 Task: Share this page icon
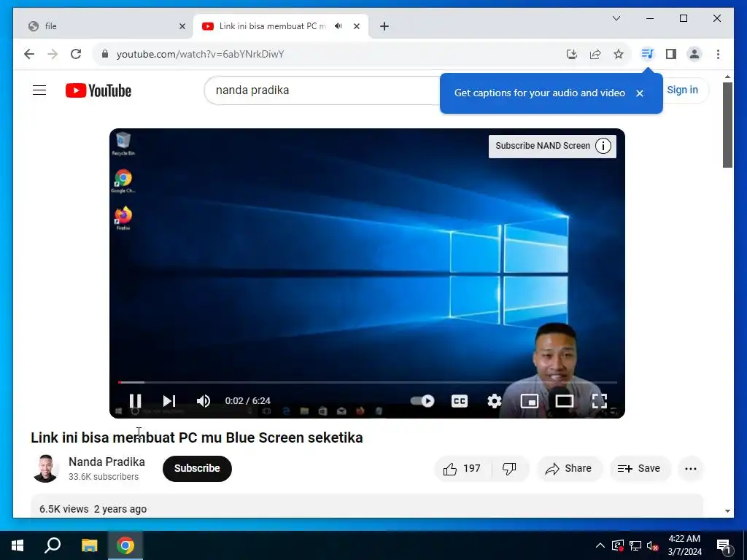(x=595, y=54)
